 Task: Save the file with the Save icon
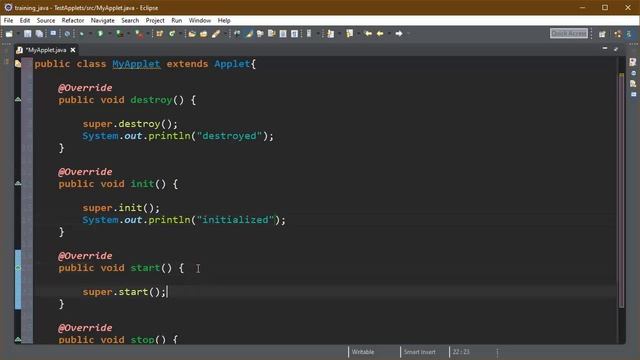point(27,33)
